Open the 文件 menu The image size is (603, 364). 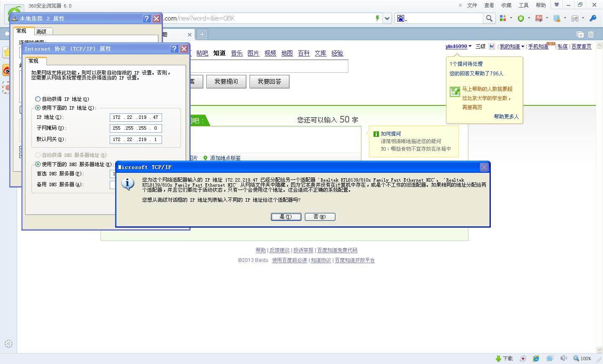[472, 5]
